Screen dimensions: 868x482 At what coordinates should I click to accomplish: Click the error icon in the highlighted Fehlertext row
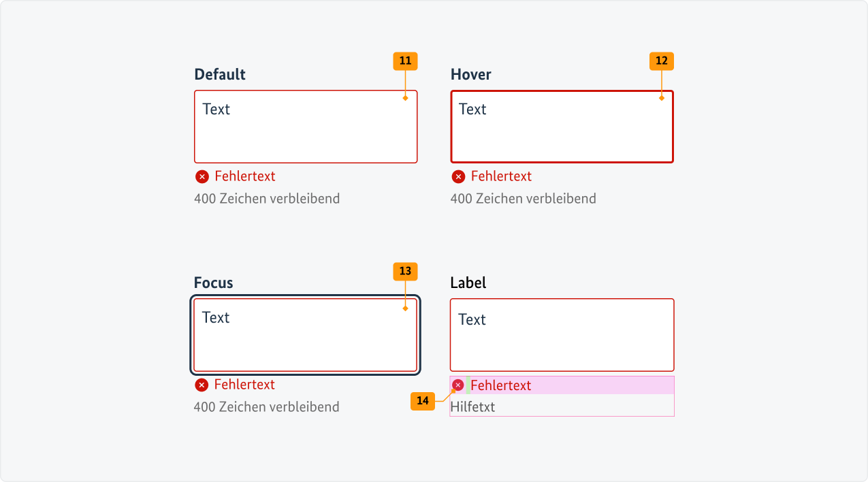(x=457, y=385)
